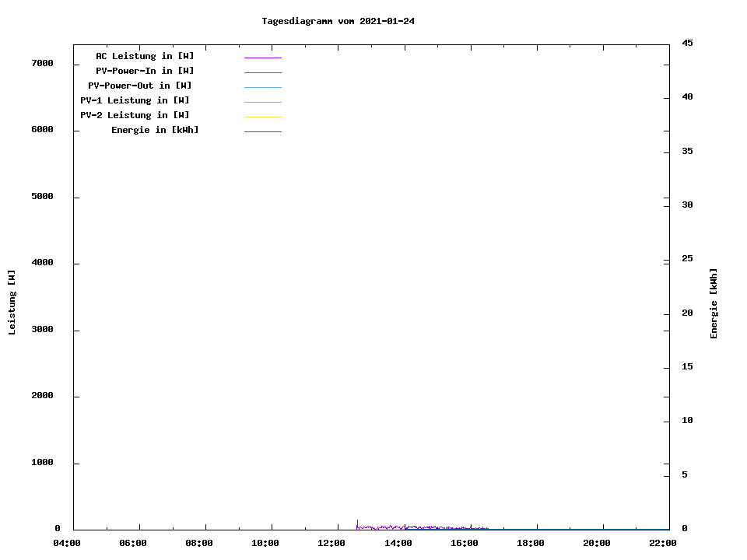Select the PV-Power-Out legend label

(140, 86)
